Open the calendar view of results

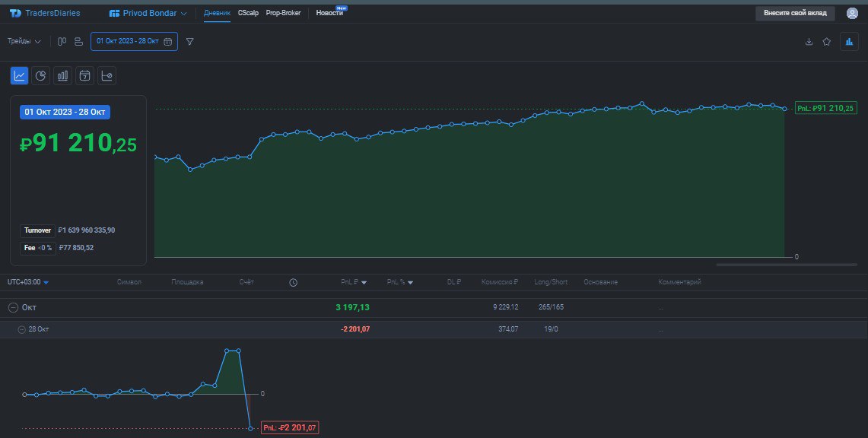(x=84, y=75)
